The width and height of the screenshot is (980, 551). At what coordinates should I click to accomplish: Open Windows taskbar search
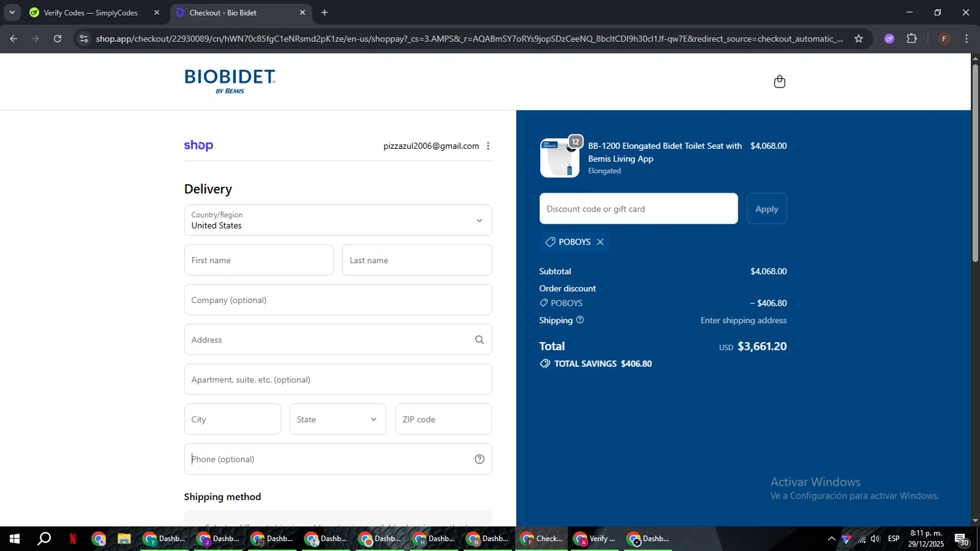coord(44,539)
